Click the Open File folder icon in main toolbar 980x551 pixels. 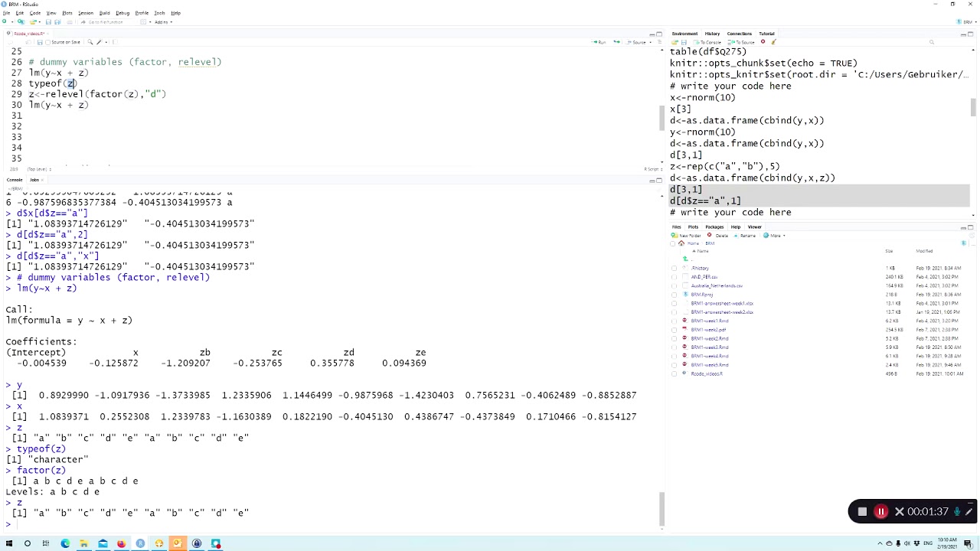click(x=33, y=22)
